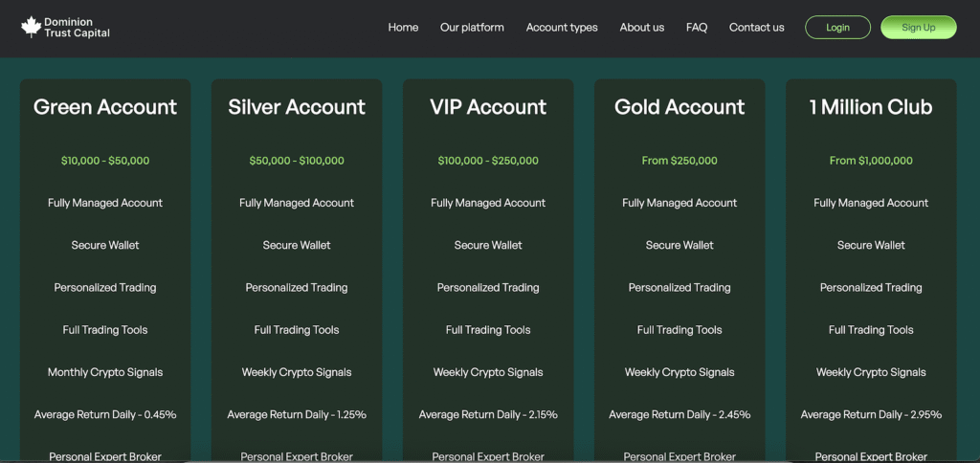Click Fully Managed Account in 1 Million Club card
980x463 pixels.
871,203
